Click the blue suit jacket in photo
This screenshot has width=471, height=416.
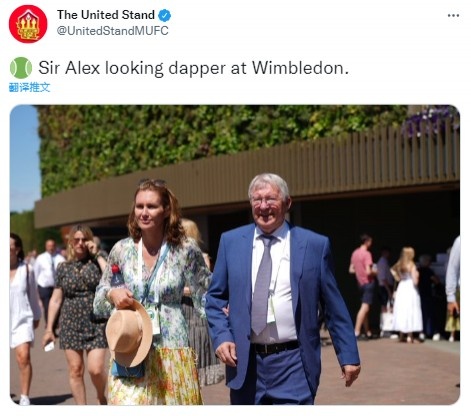[x=283, y=307]
